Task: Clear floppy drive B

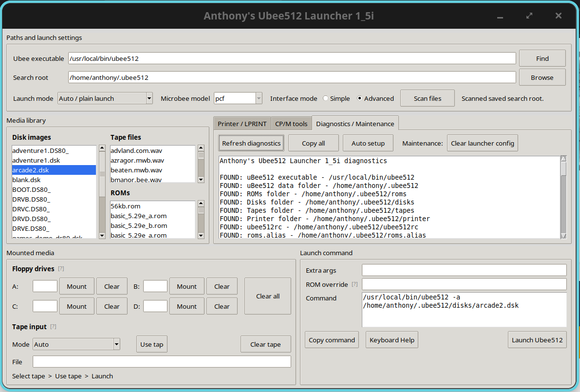Action: point(222,286)
